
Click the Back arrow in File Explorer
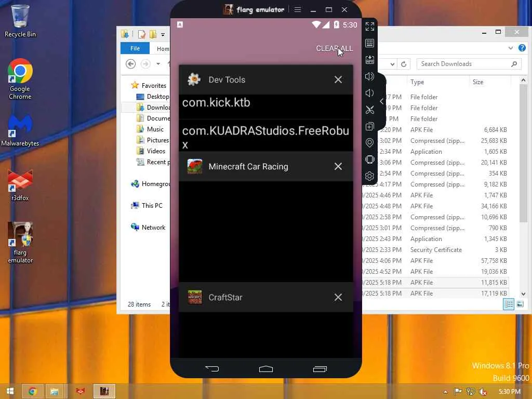pos(130,64)
